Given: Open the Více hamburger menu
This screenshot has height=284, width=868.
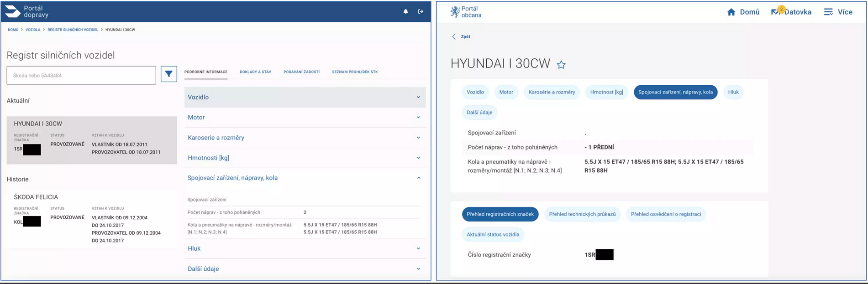Looking at the screenshot, I should (838, 12).
